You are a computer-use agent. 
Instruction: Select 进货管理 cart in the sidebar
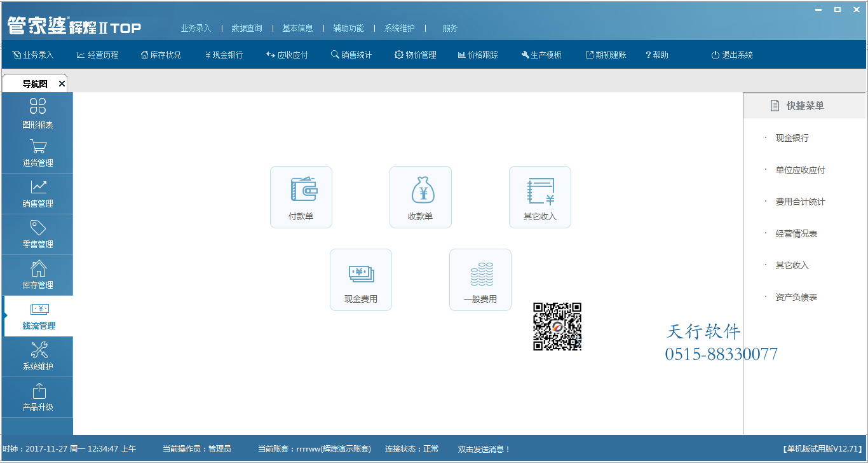click(37, 153)
